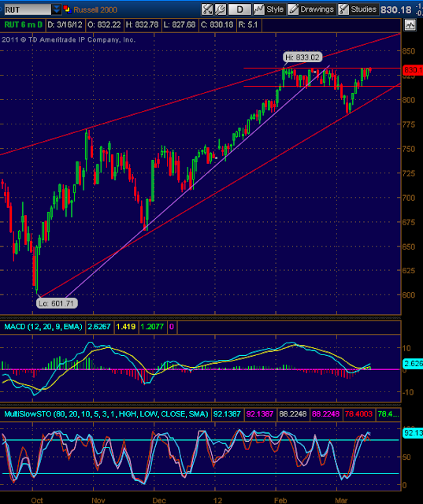Click the 830.18 last price in header
Viewport: 423px width, 504px height.
pos(395,10)
